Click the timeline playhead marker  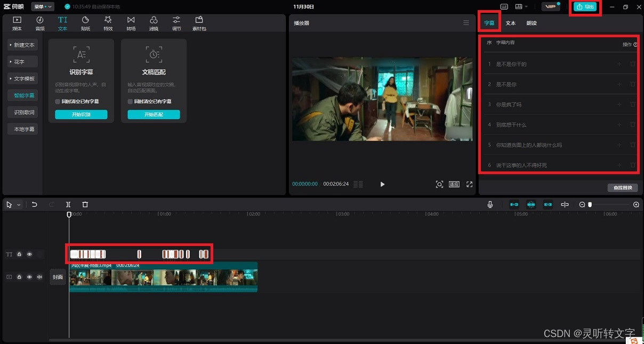(x=69, y=215)
